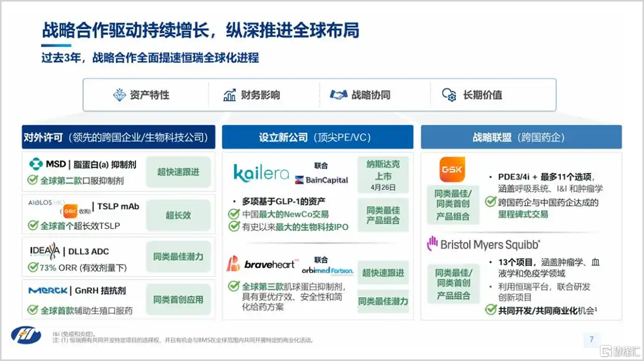Click the checkmark beside 中国最大的NewCo交易
Viewport: 644px width, 361px height.
[234, 214]
